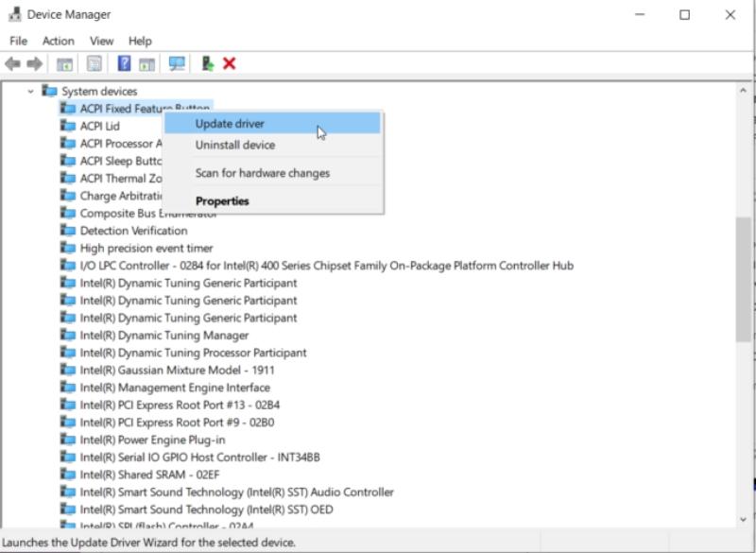
Task: Select Intel(R) Smart Sound Technology Audio Controller
Action: [237, 492]
